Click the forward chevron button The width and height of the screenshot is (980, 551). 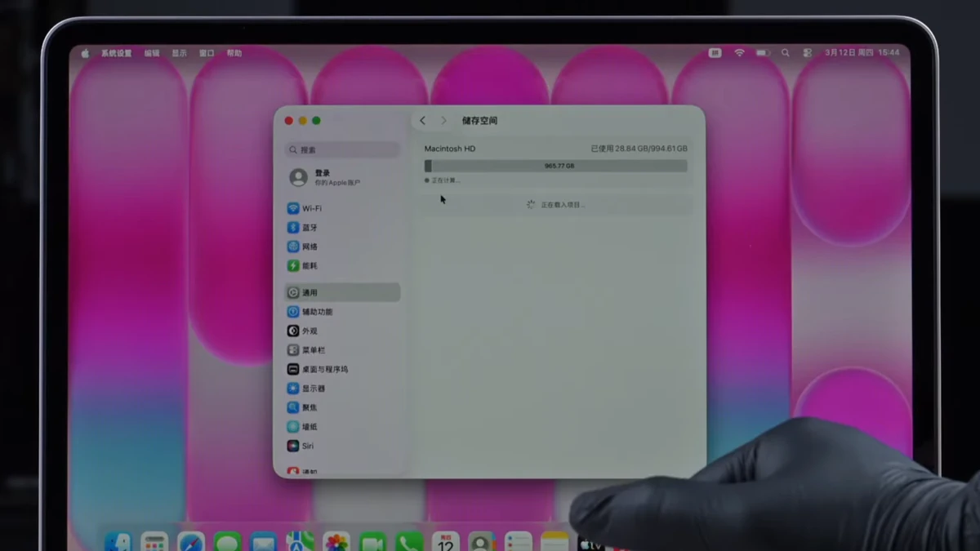point(443,121)
